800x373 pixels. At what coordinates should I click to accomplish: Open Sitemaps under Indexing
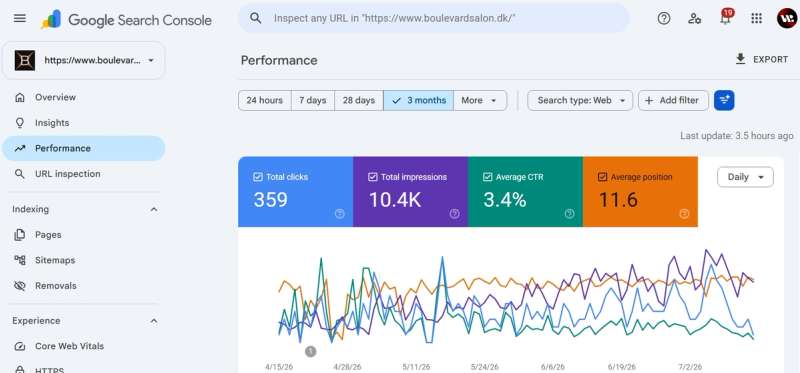[x=84, y=260]
